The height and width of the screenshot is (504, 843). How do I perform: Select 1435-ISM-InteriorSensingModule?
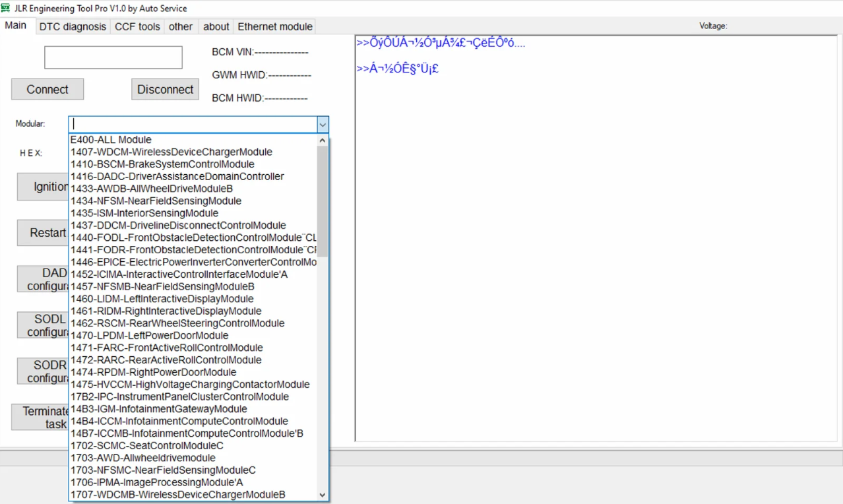click(193, 213)
